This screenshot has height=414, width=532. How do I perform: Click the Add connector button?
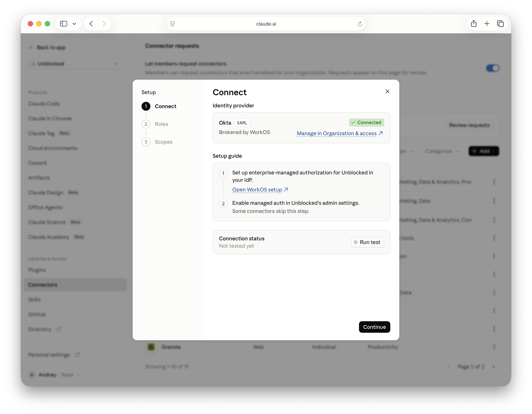pyautogui.click(x=484, y=151)
